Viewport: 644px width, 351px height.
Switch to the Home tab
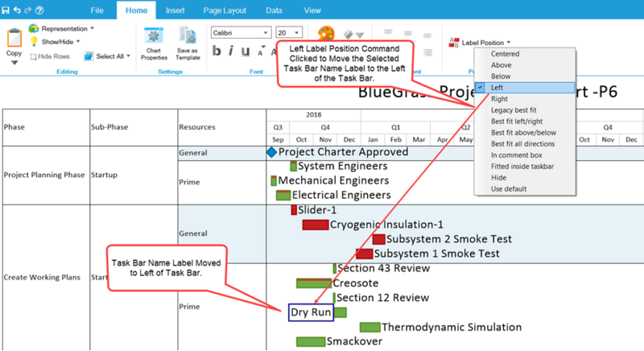(136, 10)
